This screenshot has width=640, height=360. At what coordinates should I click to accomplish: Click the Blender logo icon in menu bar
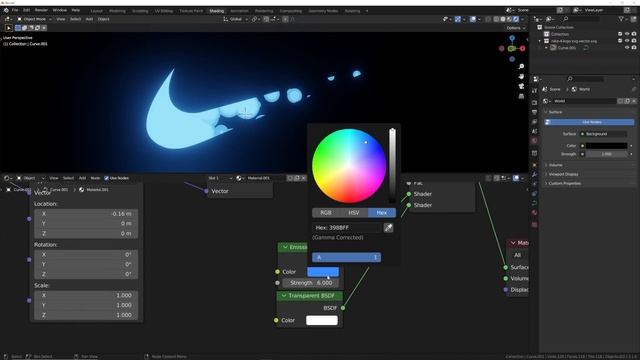(6, 10)
